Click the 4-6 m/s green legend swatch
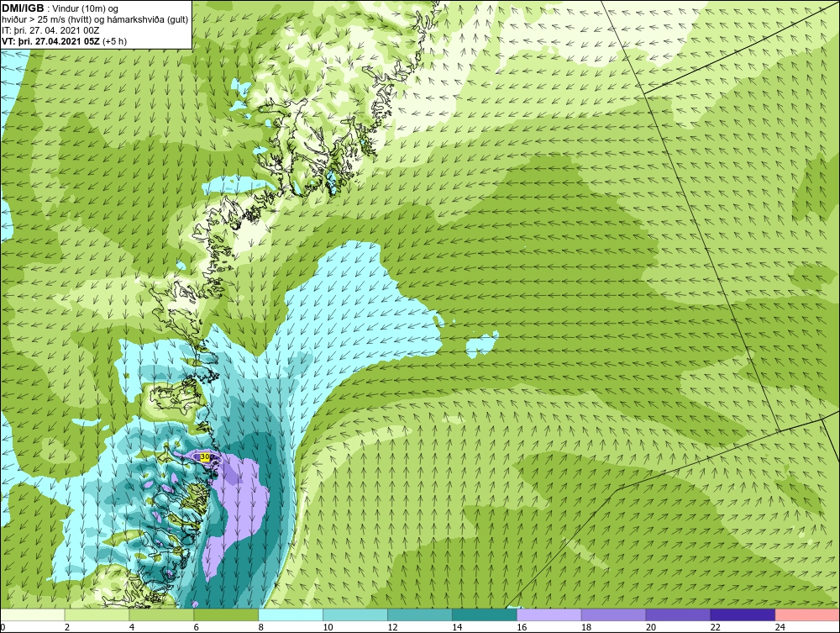This screenshot has width=840, height=633. click(161, 615)
